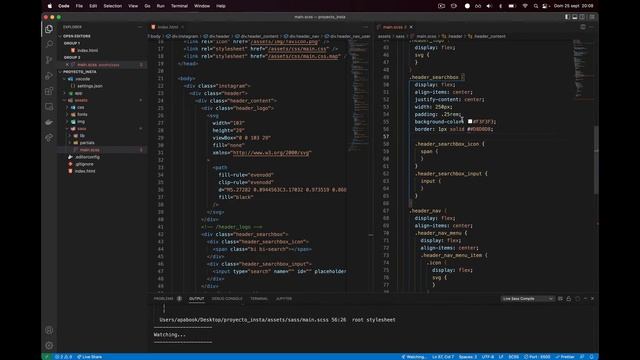The image size is (640, 360).
Task: Open the Explorer view in activity bar
Action: (x=49, y=29)
